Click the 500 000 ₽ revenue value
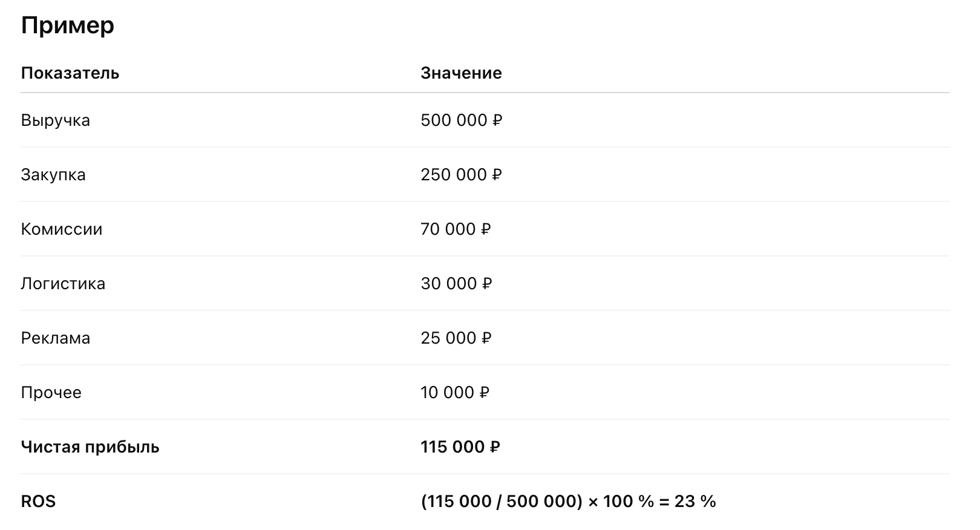This screenshot has height=530, width=980. (x=461, y=120)
